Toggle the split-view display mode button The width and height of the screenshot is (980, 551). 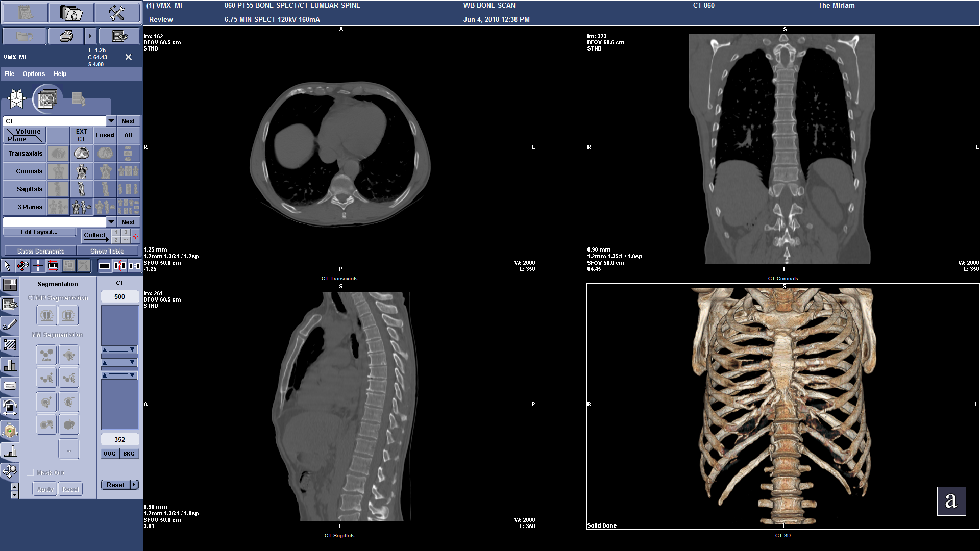pos(120,266)
